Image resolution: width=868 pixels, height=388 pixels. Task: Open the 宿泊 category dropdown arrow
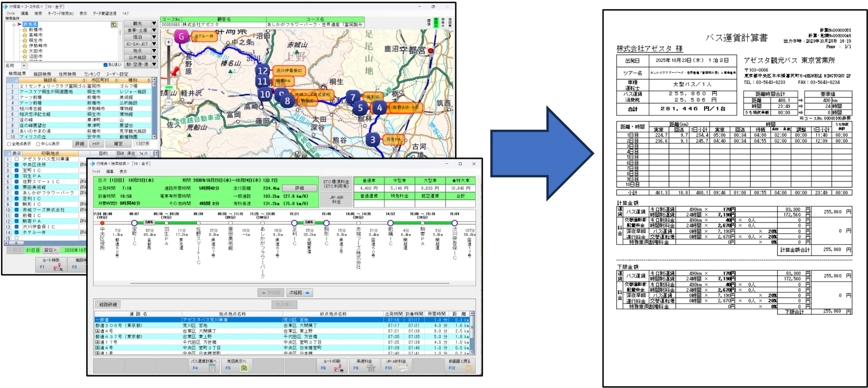154,37
